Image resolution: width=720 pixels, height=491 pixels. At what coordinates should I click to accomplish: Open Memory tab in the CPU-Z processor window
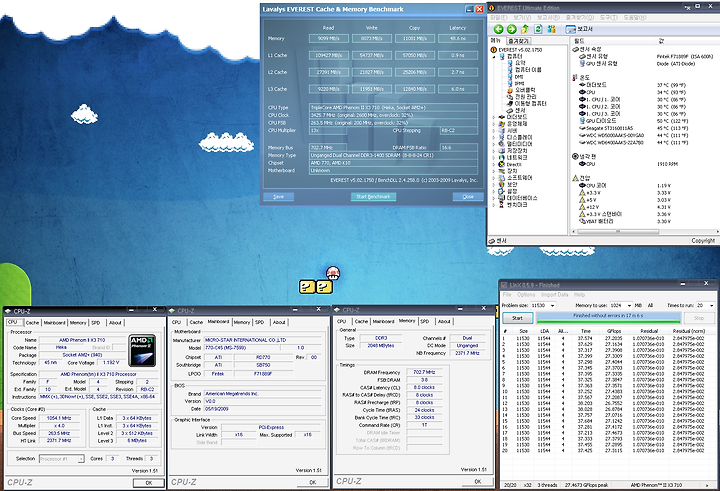point(78,323)
